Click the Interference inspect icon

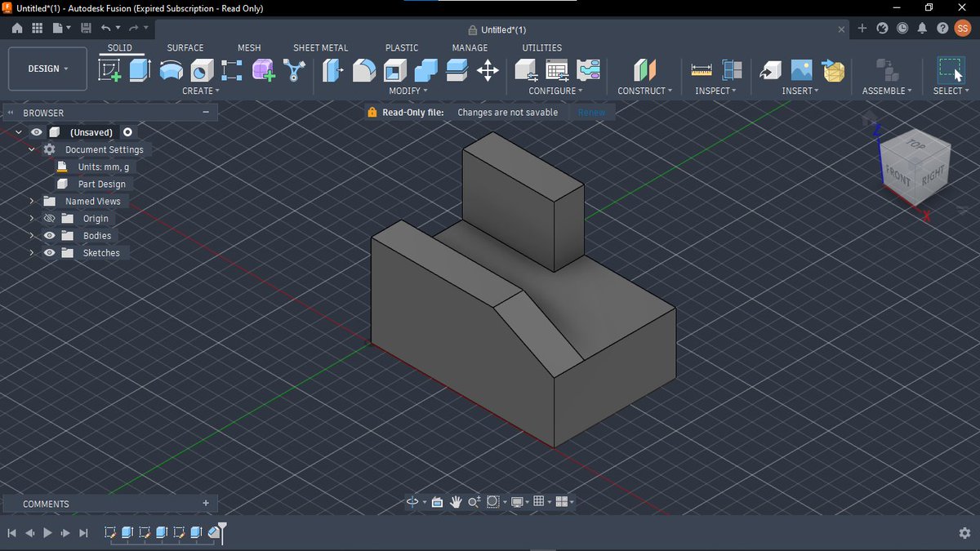tap(732, 70)
